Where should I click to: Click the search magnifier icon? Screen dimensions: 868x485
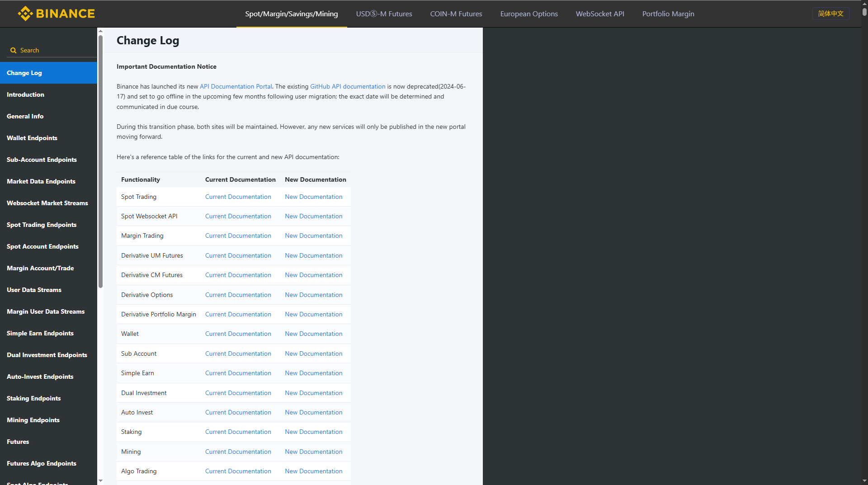tap(13, 51)
